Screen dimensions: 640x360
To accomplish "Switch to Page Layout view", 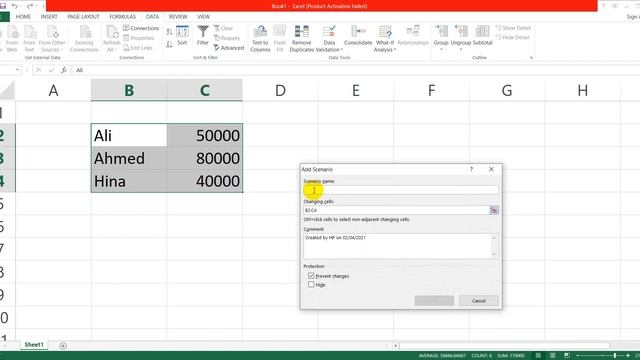I will point(552,356).
